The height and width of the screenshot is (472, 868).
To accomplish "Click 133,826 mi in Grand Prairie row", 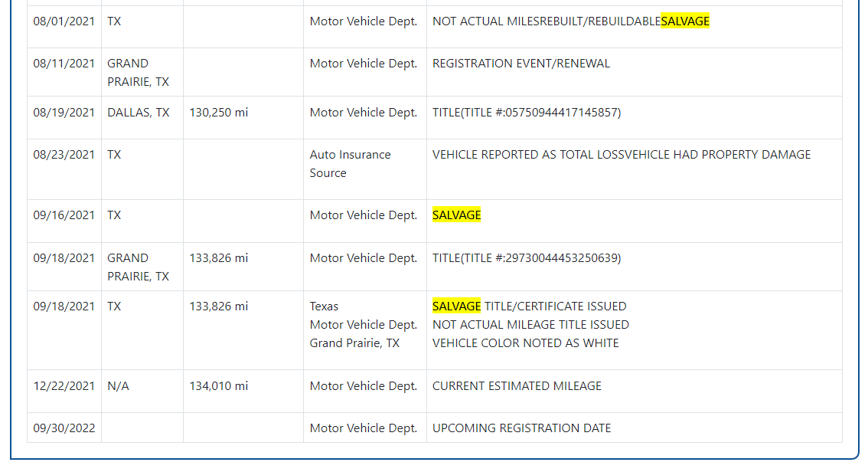I will [x=219, y=258].
